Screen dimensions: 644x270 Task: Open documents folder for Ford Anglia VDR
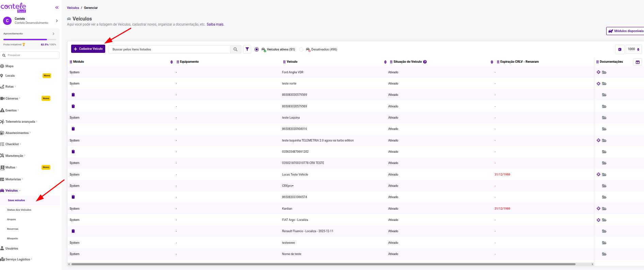(x=604, y=72)
